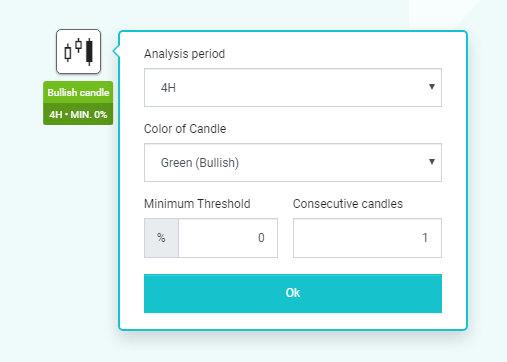
Task: Click the 4H value text
Action: coord(168,88)
